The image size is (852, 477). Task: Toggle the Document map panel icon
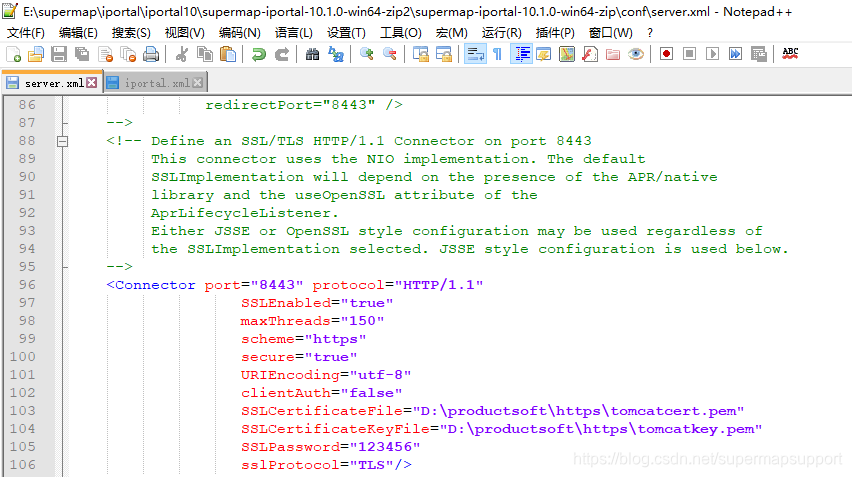point(567,54)
